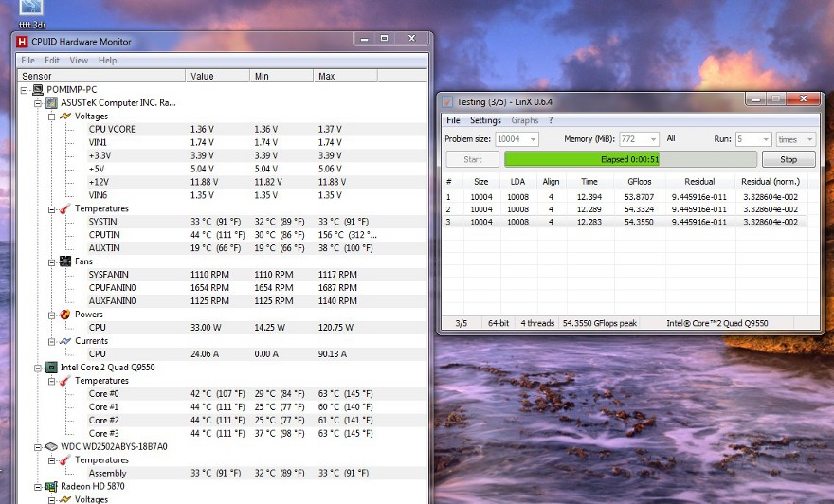834x504 pixels.
Task: Click the Powers flame icon
Action: [65, 314]
